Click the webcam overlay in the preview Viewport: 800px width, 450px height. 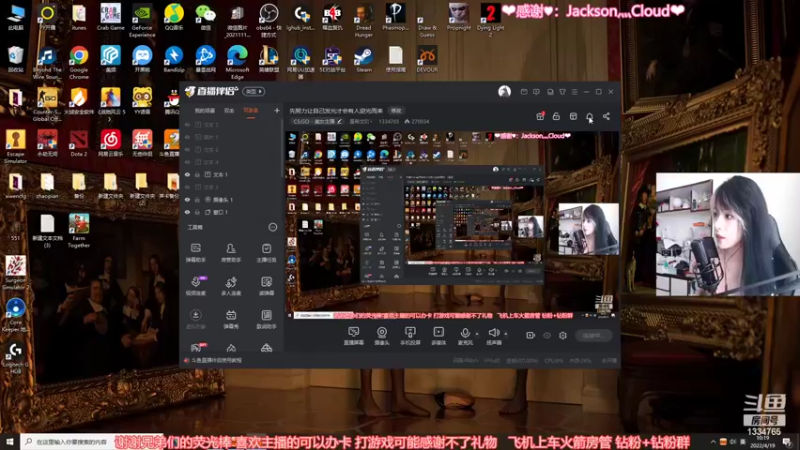tap(588, 229)
